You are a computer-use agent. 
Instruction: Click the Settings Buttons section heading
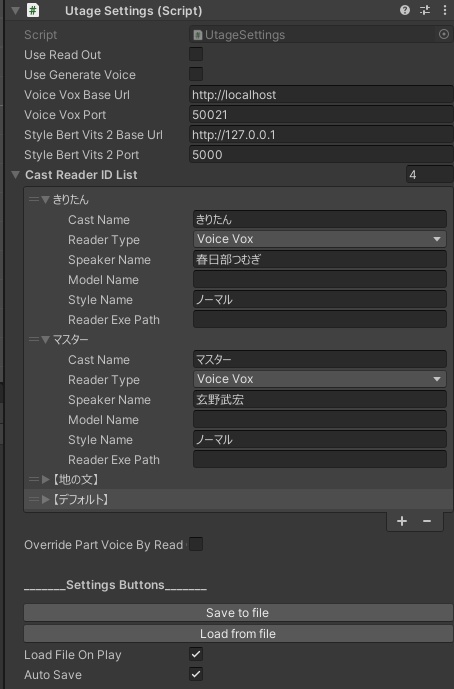pos(115,585)
